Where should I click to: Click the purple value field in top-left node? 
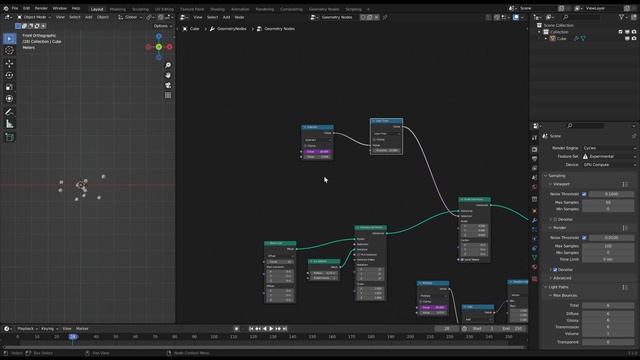(x=318, y=151)
